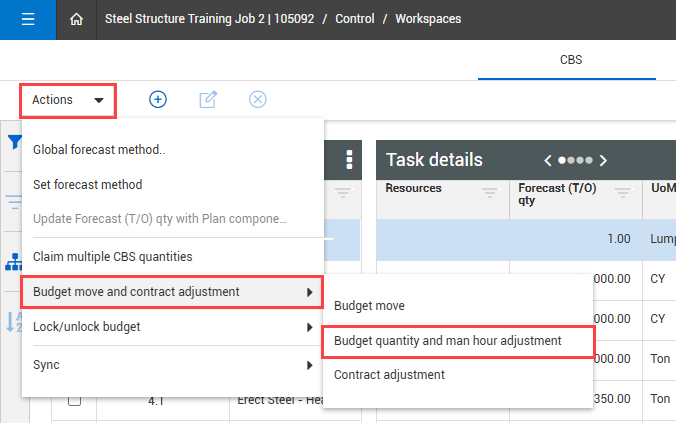Click the edit pencil icon
The height and width of the screenshot is (423, 676).
click(x=208, y=99)
